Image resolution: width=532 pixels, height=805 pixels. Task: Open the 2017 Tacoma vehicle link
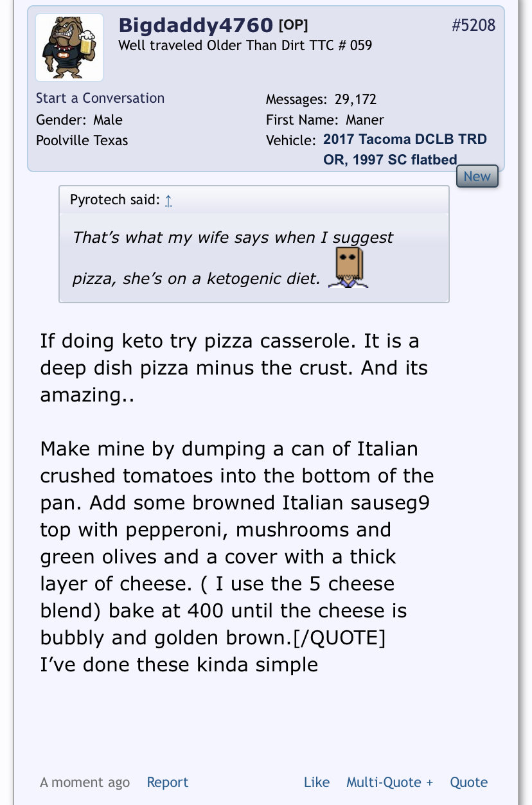coord(405,149)
